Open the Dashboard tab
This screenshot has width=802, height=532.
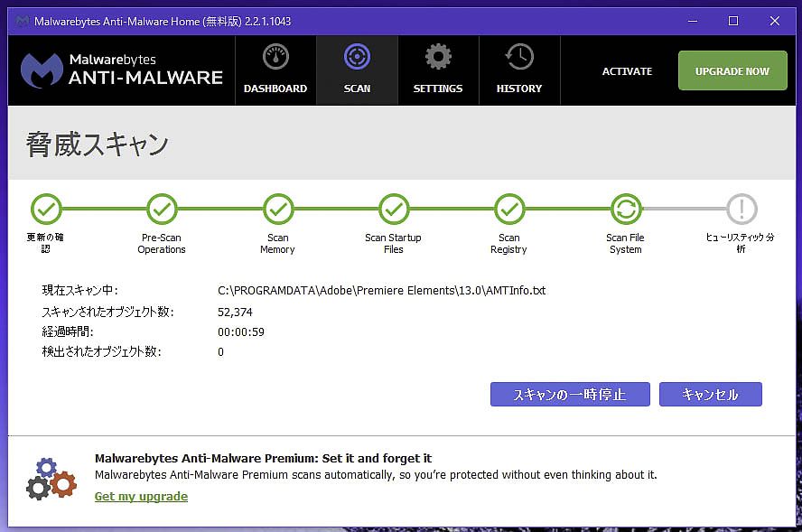click(x=275, y=70)
